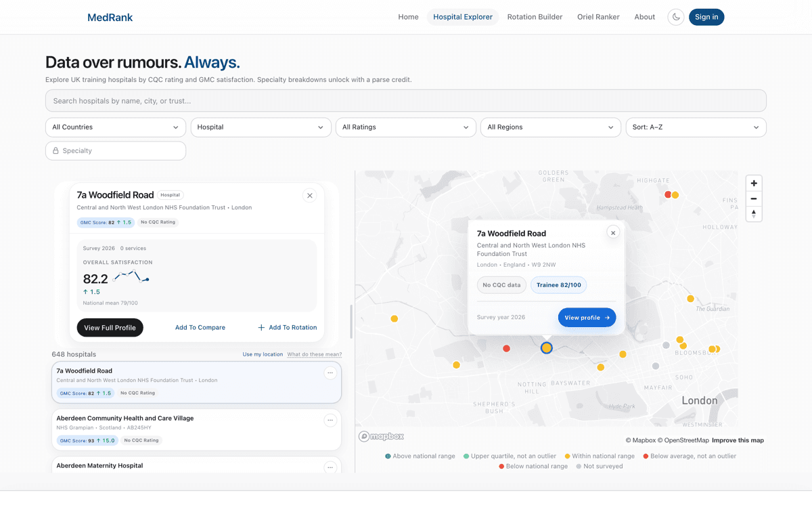Image resolution: width=812 pixels, height=508 pixels.
Task: Toggle dark mode with the moon icon
Action: [675, 17]
